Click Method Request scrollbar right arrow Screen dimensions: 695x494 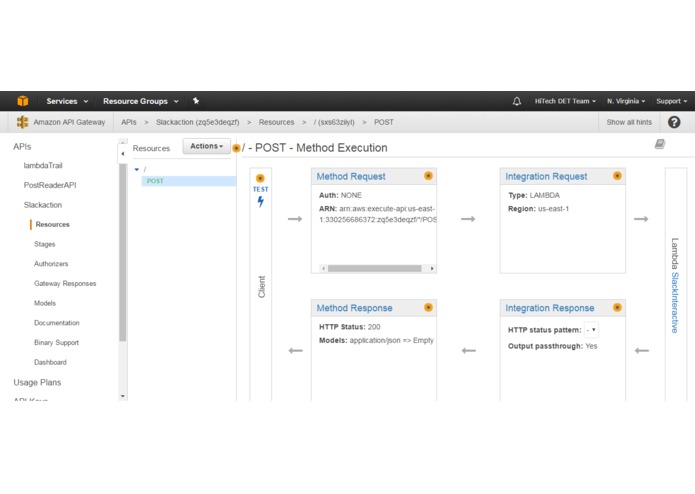point(432,268)
